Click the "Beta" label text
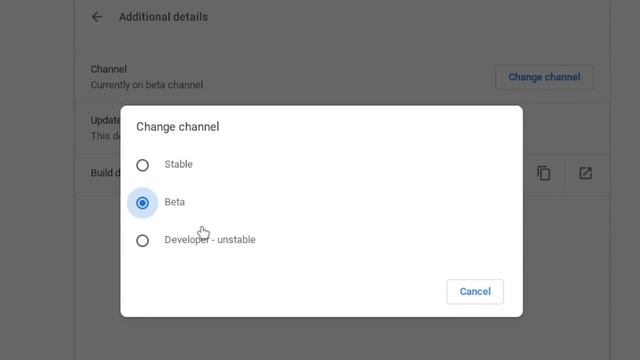This screenshot has height=360, width=640. pyautogui.click(x=175, y=202)
